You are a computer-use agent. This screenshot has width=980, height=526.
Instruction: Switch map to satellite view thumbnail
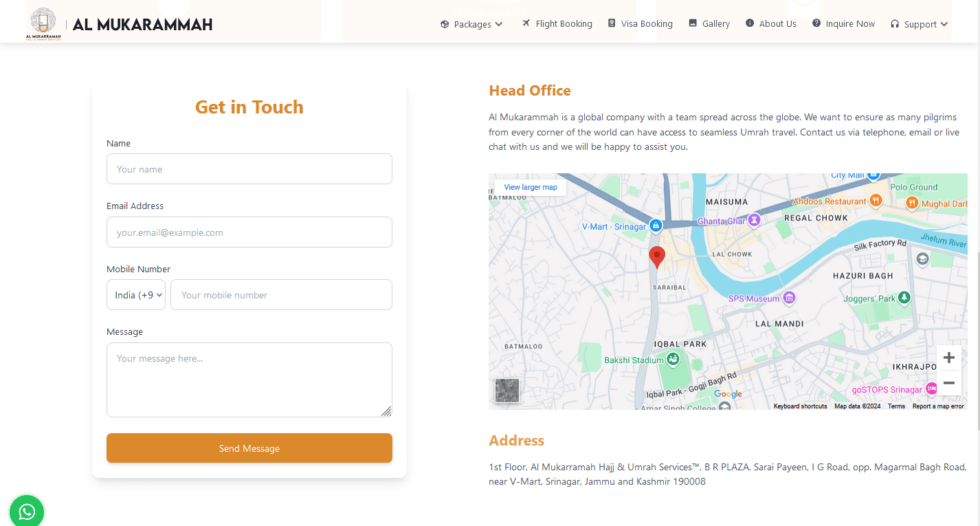[507, 391]
